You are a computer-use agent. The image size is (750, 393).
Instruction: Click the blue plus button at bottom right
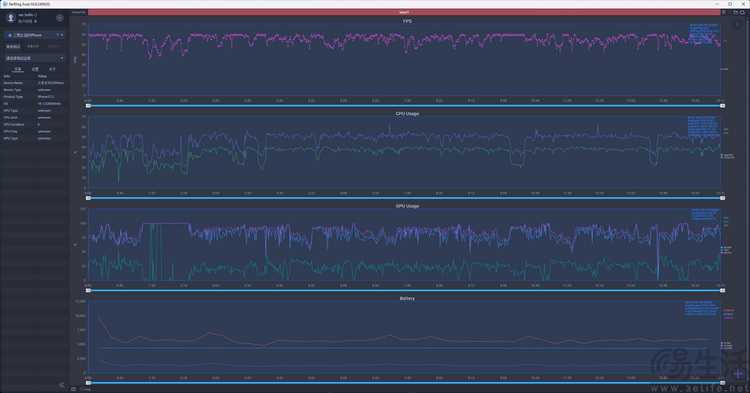pos(739,373)
